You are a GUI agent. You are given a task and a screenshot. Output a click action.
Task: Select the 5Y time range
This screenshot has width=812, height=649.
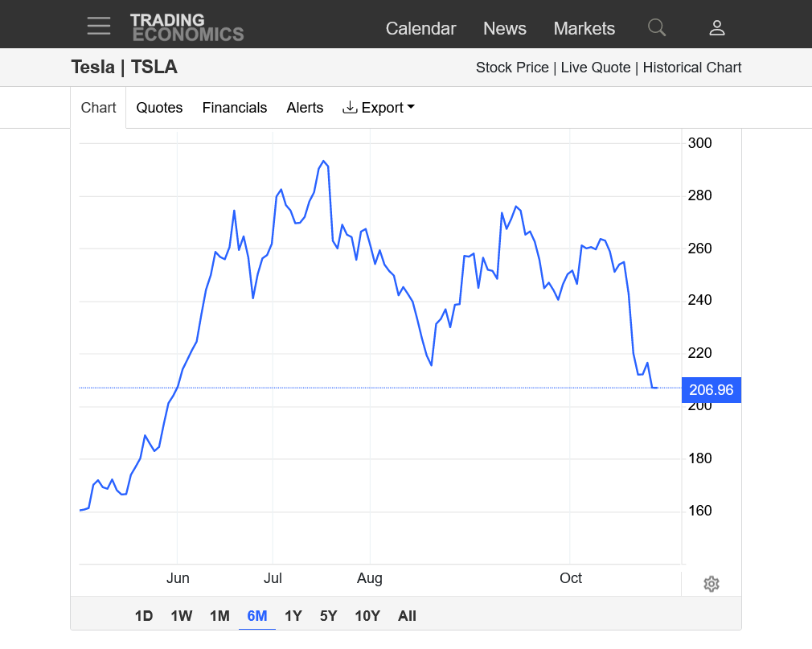pyautogui.click(x=328, y=616)
